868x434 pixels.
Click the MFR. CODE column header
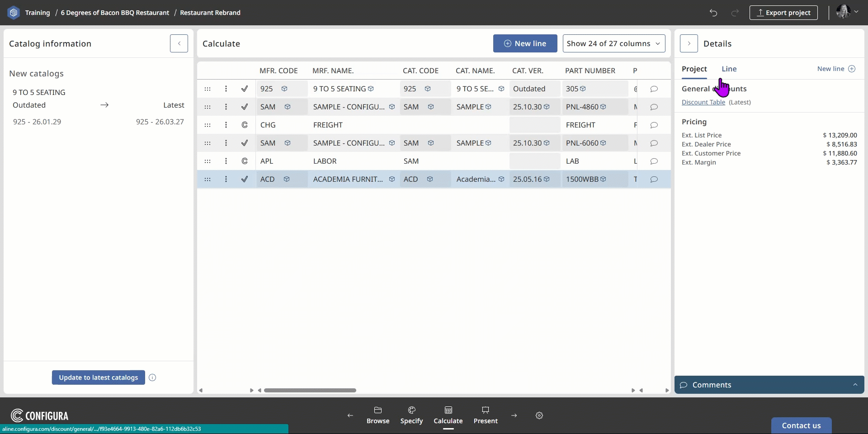click(x=278, y=71)
